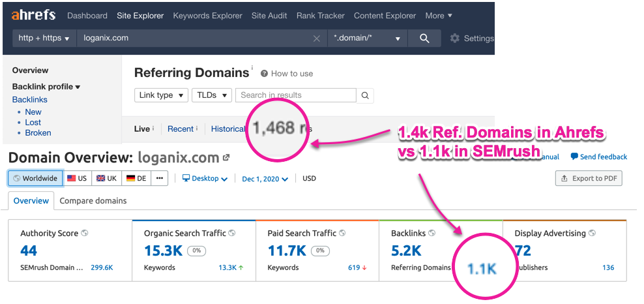Click the magnifier search button in Ahrefs bar

[424, 38]
